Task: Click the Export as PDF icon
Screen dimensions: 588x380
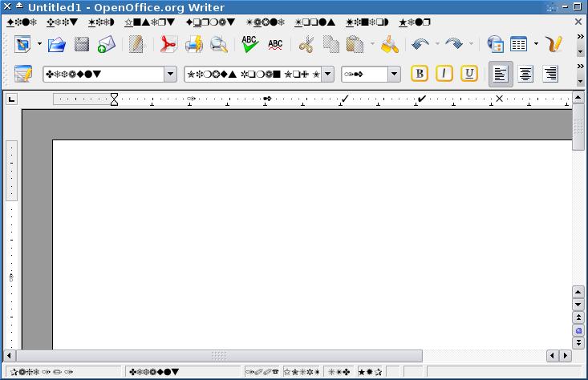Action: coord(168,44)
